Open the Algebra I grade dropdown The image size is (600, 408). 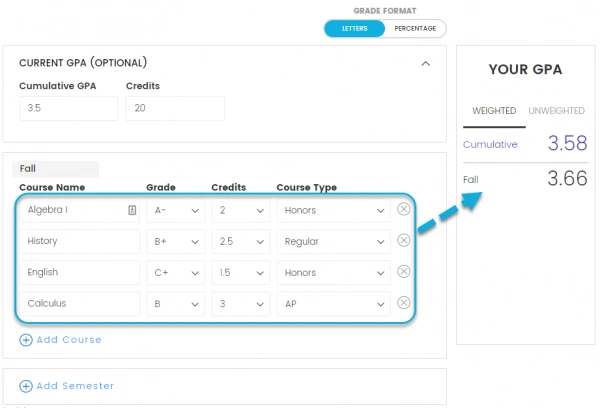tap(176, 210)
